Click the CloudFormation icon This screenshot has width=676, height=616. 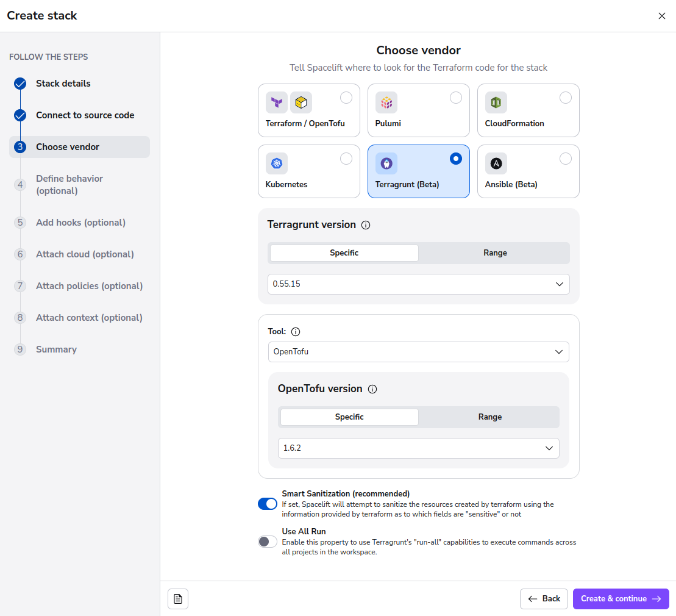coord(496,102)
